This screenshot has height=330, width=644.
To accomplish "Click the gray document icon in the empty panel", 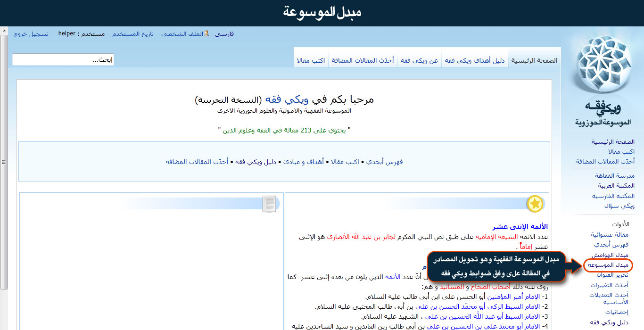I will tap(269, 204).
